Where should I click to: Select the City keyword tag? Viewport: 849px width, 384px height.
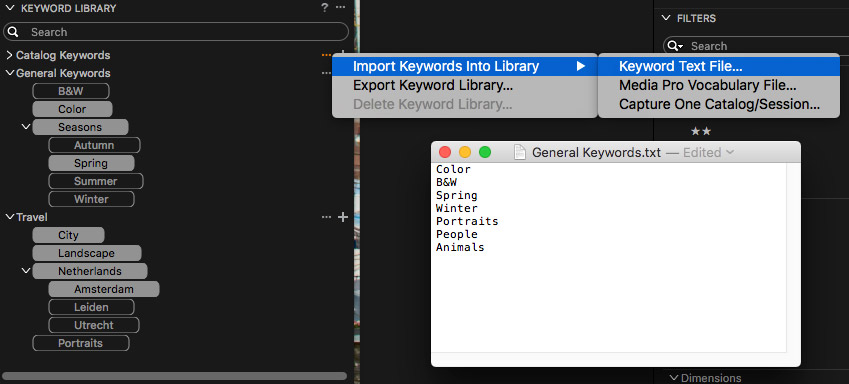(69, 235)
